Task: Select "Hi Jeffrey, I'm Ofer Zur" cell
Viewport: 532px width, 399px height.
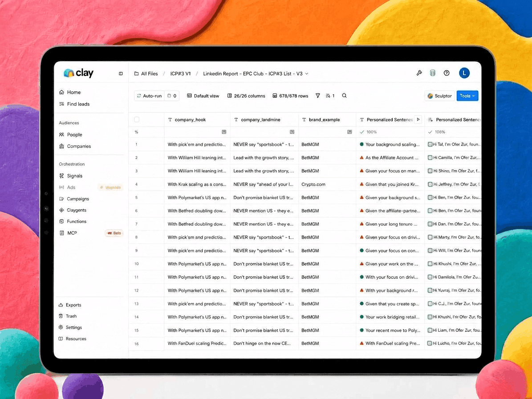Action: point(453,184)
